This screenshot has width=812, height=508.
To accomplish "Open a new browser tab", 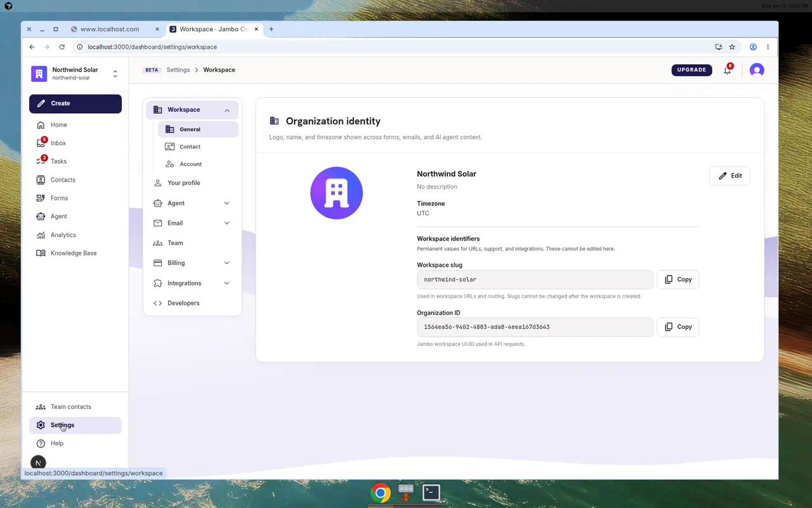I will point(272,29).
